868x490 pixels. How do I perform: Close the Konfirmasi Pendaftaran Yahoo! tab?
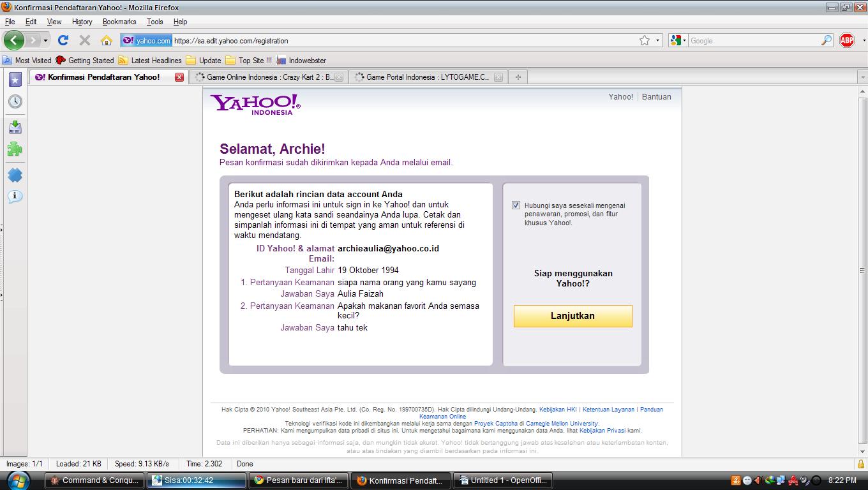point(179,77)
